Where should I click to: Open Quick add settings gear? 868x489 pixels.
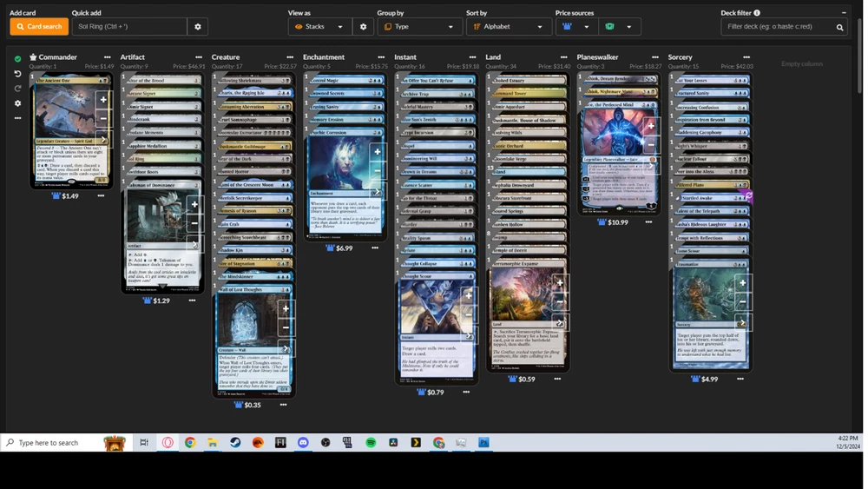click(198, 27)
